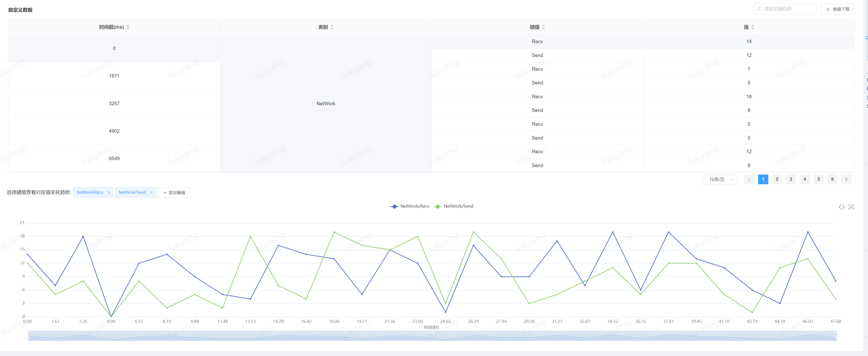Click the previous page chevron
868x356 pixels.
point(749,179)
